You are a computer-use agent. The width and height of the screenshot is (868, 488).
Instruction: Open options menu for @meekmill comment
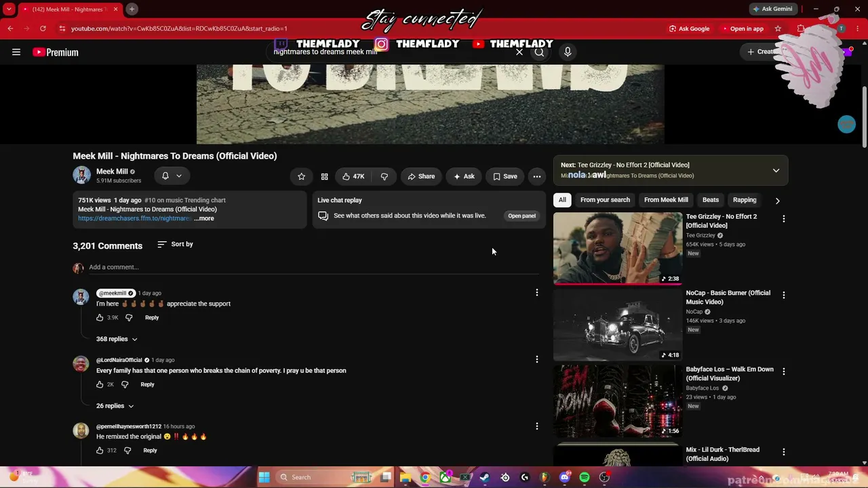pyautogui.click(x=537, y=293)
